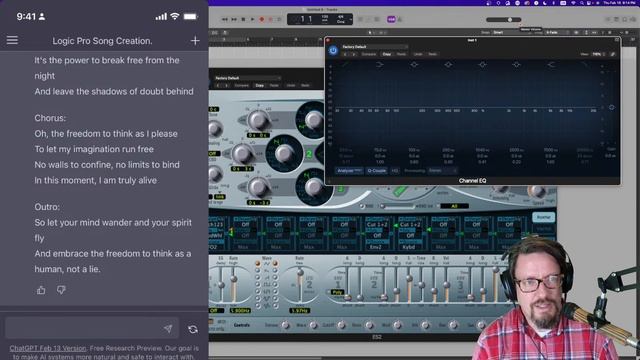The width and height of the screenshot is (640, 360).
Task: Click the ES2 Detune macro knob
Action: [x=285, y=325]
